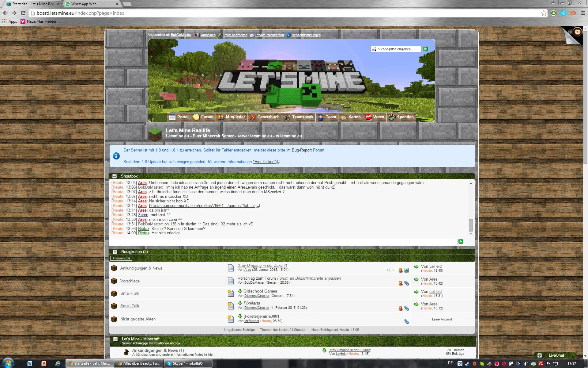The width and height of the screenshot is (588, 368).
Task: Open the Benachrichtigungen link
Action: click(306, 35)
